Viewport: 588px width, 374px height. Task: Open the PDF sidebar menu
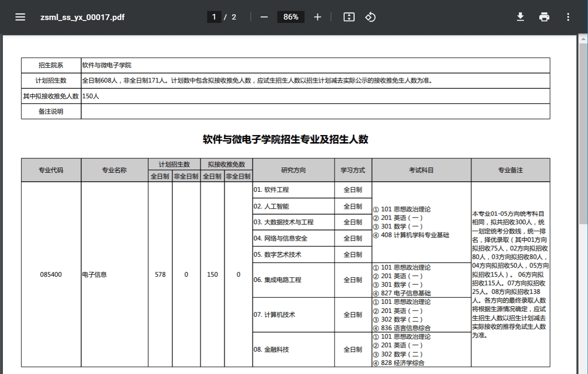pyautogui.click(x=20, y=17)
